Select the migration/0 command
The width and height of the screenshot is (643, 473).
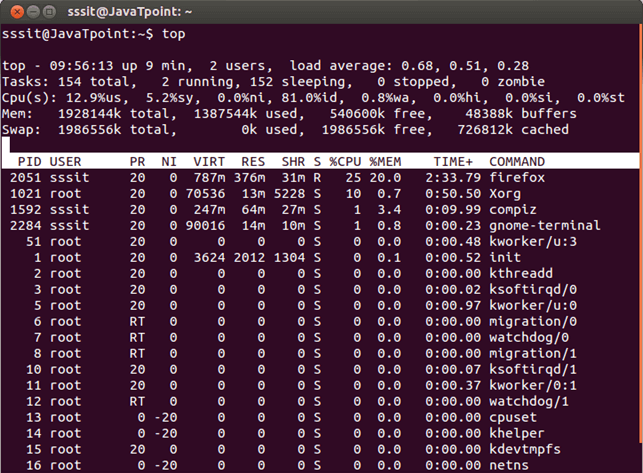pyautogui.click(x=533, y=322)
